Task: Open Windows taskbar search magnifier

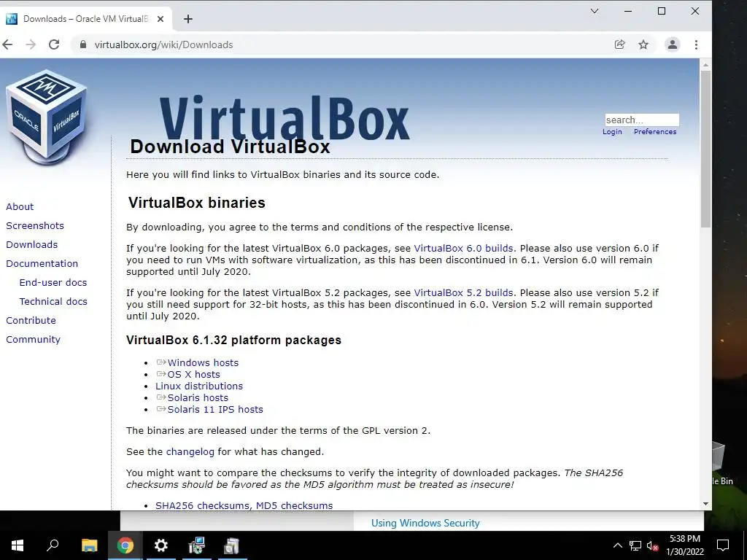Action: pyautogui.click(x=53, y=545)
